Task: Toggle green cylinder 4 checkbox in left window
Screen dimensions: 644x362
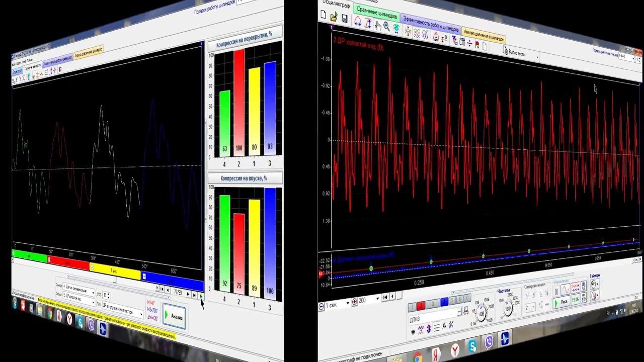Action: pyautogui.click(x=13, y=253)
